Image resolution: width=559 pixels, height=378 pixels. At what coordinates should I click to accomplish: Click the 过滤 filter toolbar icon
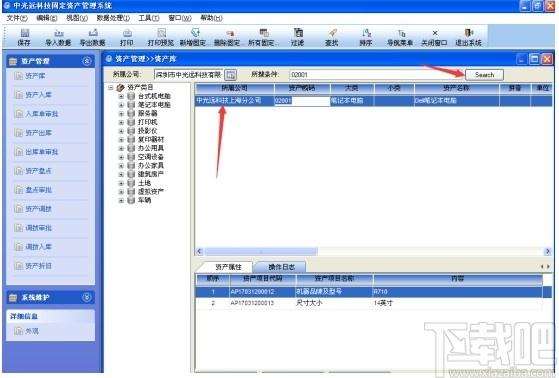(x=297, y=37)
